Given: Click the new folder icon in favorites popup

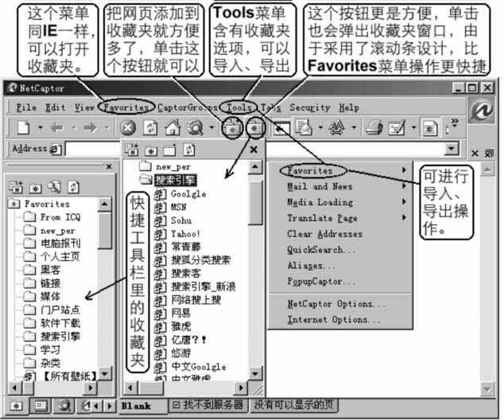Looking at the screenshot, I should pyautogui.click(x=169, y=150).
